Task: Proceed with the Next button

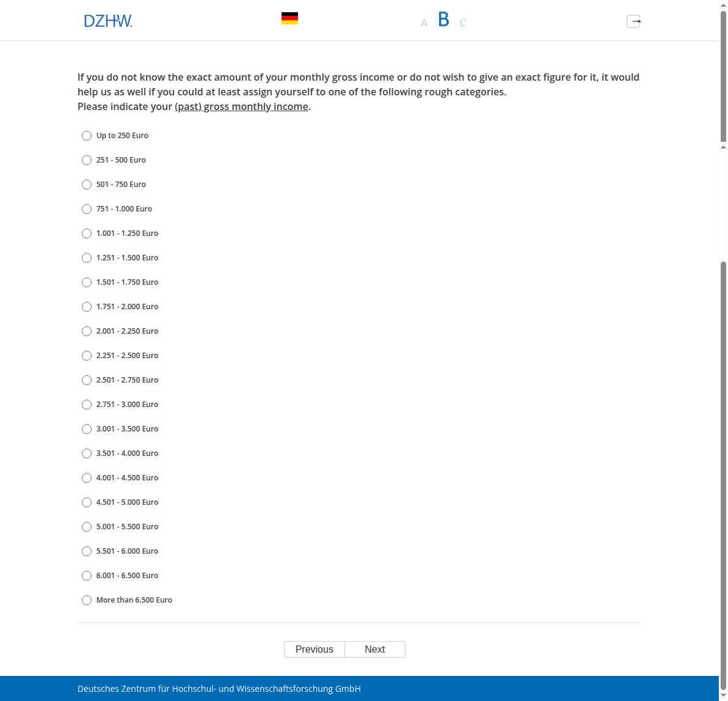Action: click(x=374, y=650)
